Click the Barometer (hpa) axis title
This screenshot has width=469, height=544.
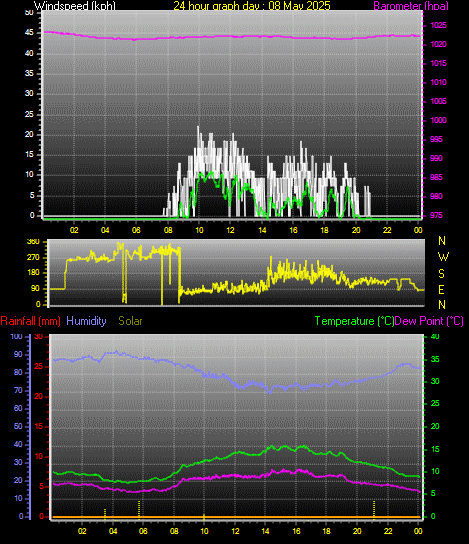(411, 6)
